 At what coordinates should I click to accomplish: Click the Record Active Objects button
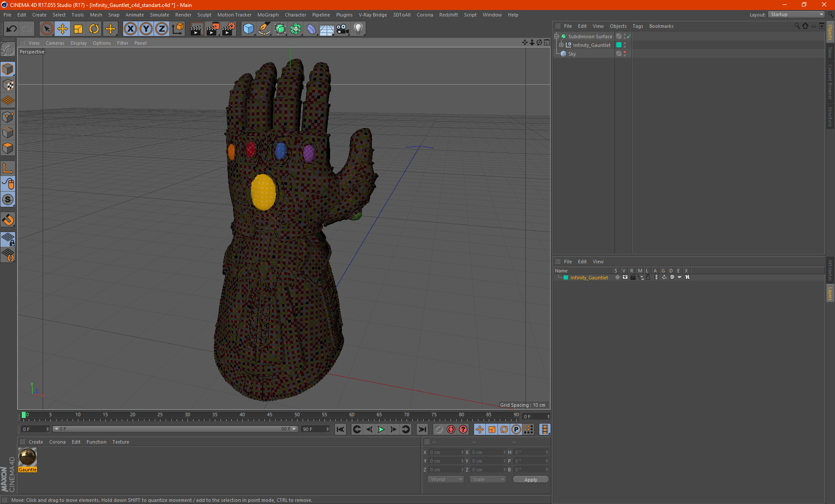coord(439,429)
